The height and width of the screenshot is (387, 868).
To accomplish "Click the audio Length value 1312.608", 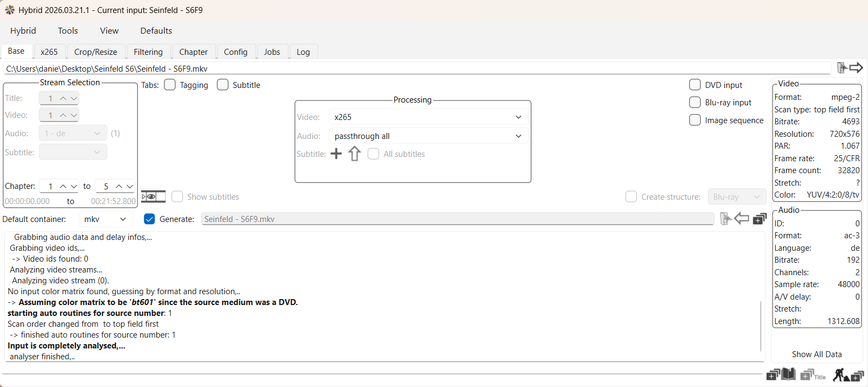I will click(844, 321).
